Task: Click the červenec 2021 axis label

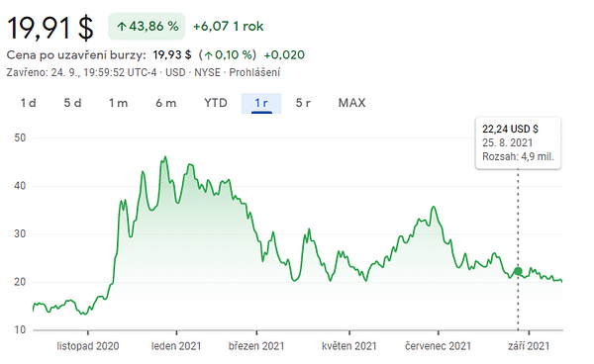Action: [x=438, y=346]
